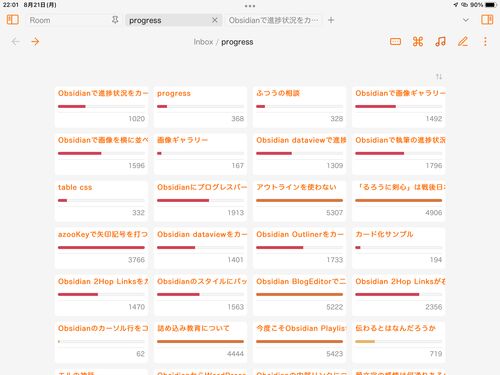
Task: Click the word count 194
Action: [436, 260]
